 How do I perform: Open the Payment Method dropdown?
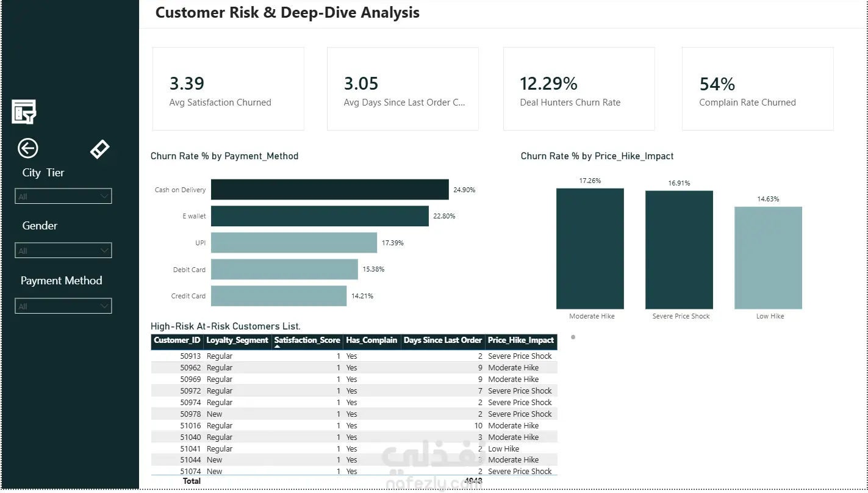63,306
